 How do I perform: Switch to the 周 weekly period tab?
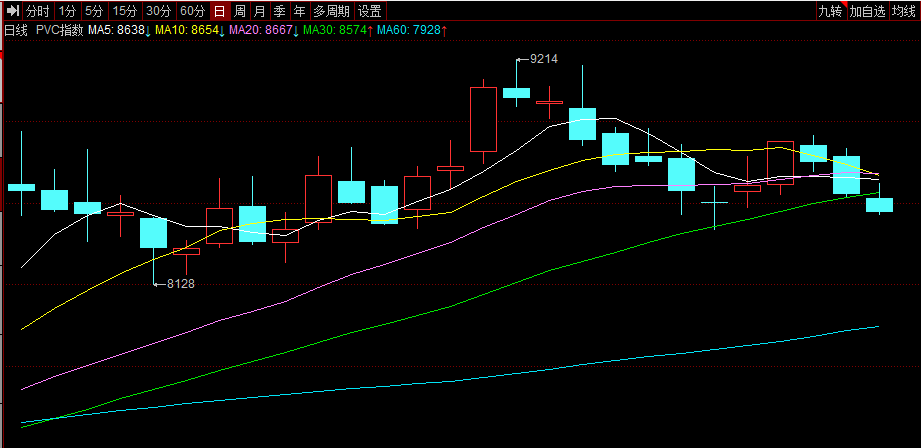tap(240, 10)
